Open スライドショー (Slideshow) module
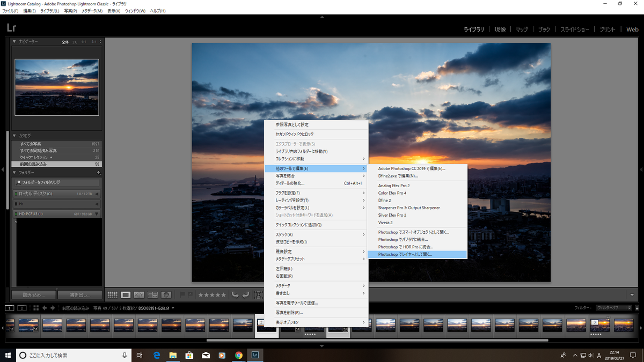 click(575, 29)
